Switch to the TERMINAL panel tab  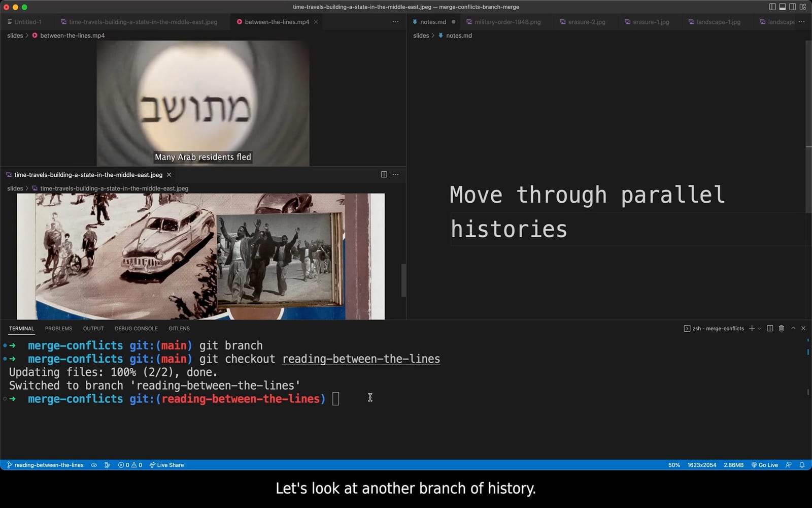[x=21, y=329]
